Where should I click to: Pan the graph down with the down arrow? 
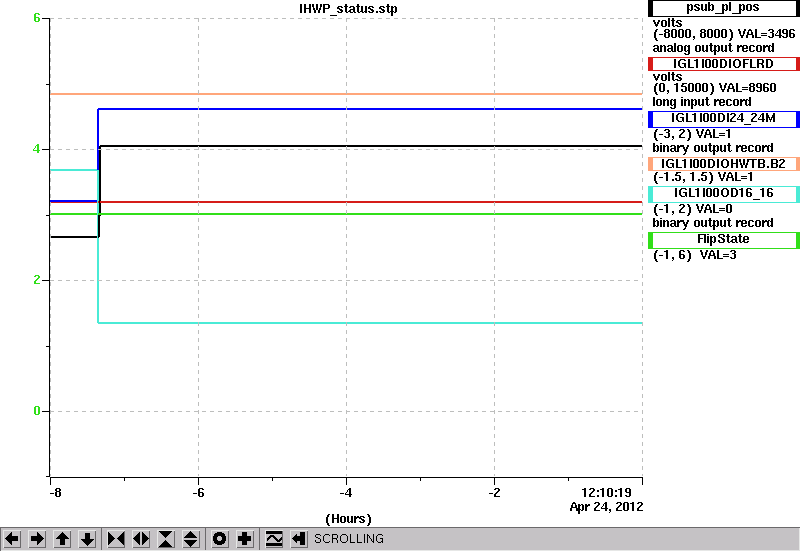point(87,539)
